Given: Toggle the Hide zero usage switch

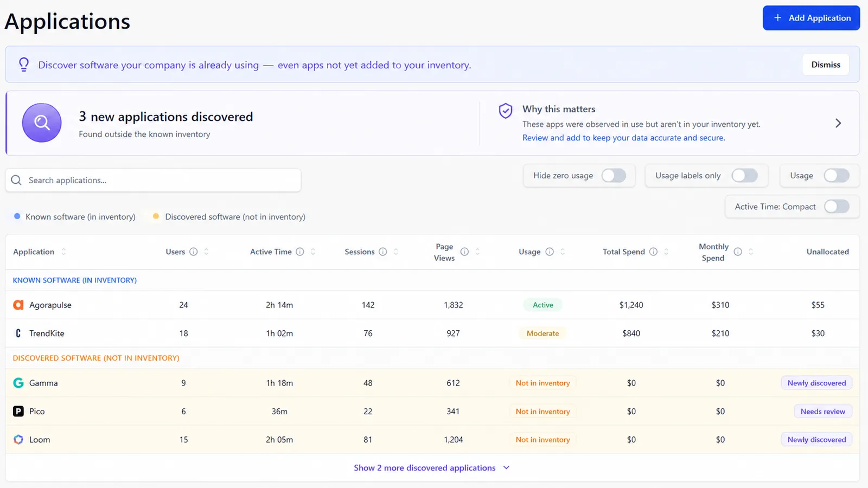Looking at the screenshot, I should (x=614, y=175).
